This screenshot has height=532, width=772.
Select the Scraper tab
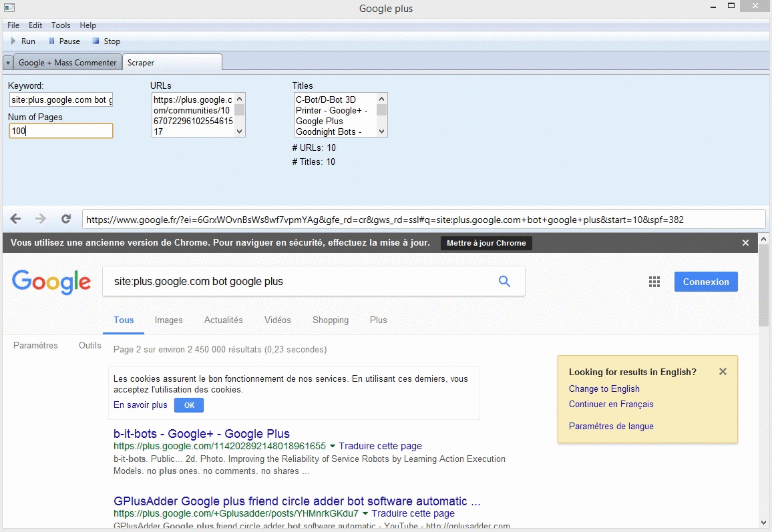pos(172,63)
